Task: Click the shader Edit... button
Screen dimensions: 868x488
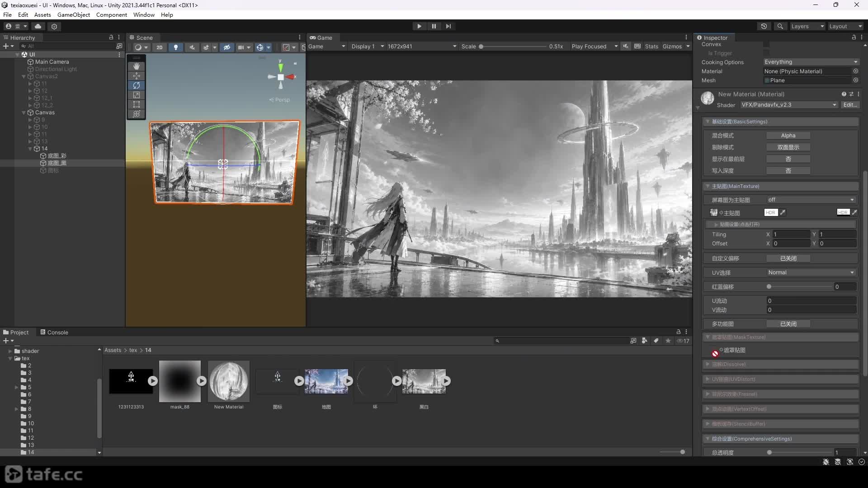Action: 850,105
